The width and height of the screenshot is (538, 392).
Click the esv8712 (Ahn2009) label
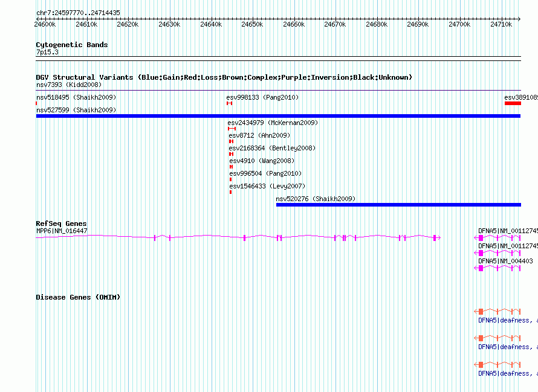point(259,135)
